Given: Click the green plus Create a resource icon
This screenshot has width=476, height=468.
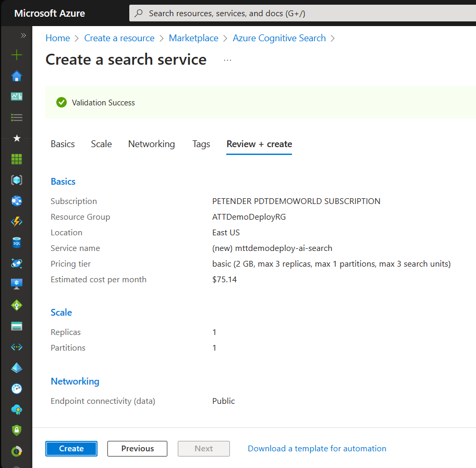Looking at the screenshot, I should coord(17,55).
